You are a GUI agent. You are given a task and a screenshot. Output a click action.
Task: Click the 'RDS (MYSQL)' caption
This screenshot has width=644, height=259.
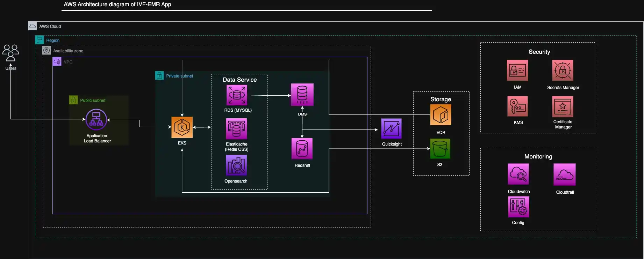238,110
